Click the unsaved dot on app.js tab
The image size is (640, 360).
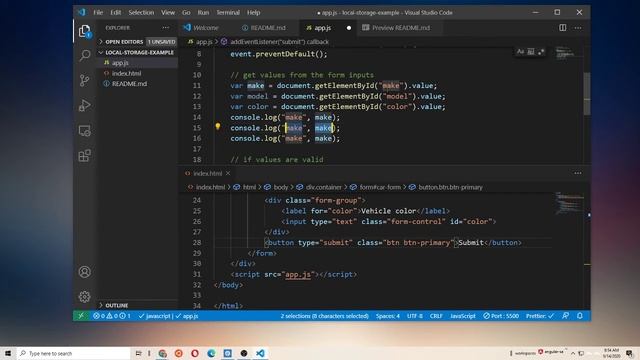(x=349, y=28)
